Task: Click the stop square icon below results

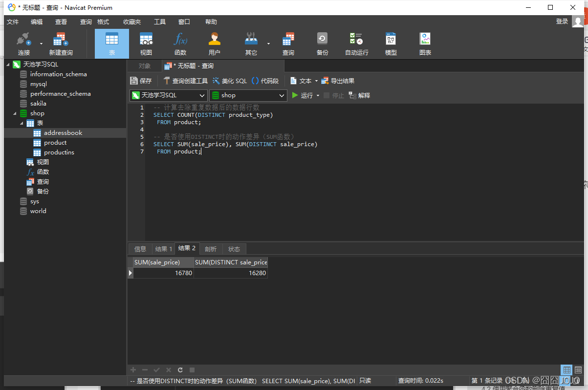Action: click(192, 370)
